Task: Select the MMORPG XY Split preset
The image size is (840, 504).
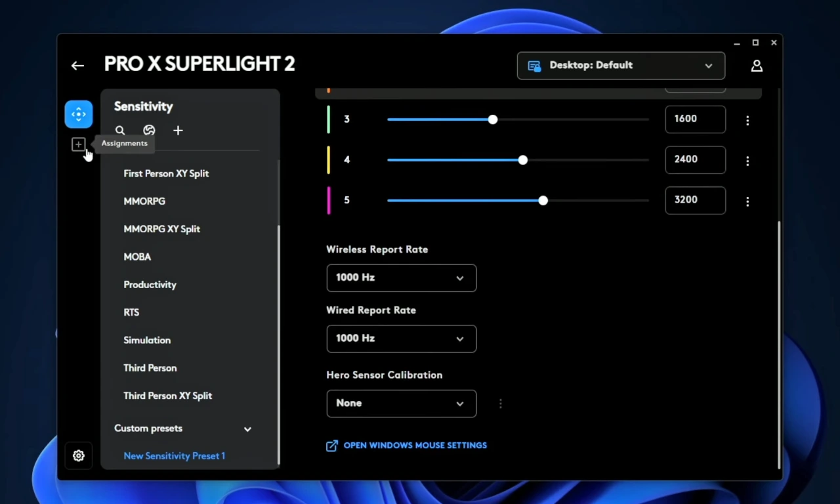Action: tap(162, 229)
